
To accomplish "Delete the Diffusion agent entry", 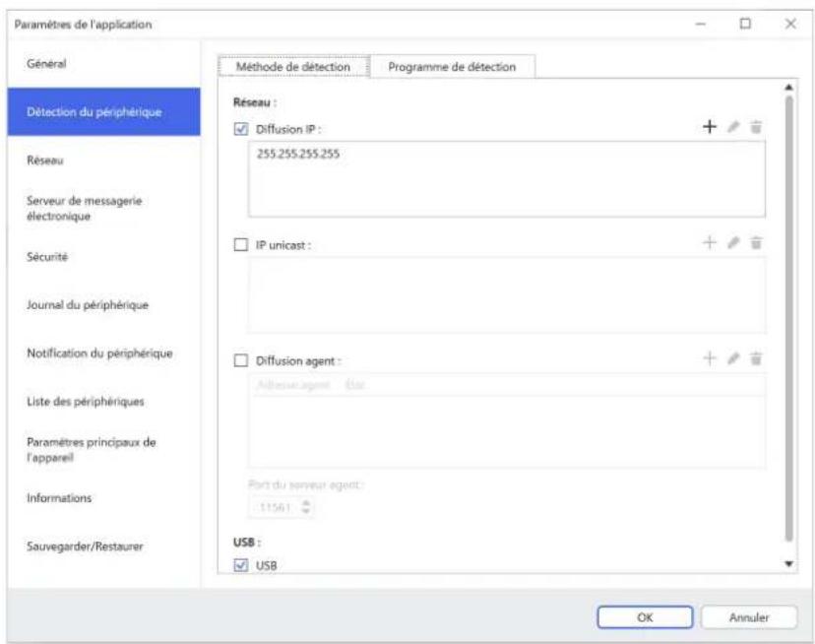I will click(x=756, y=357).
